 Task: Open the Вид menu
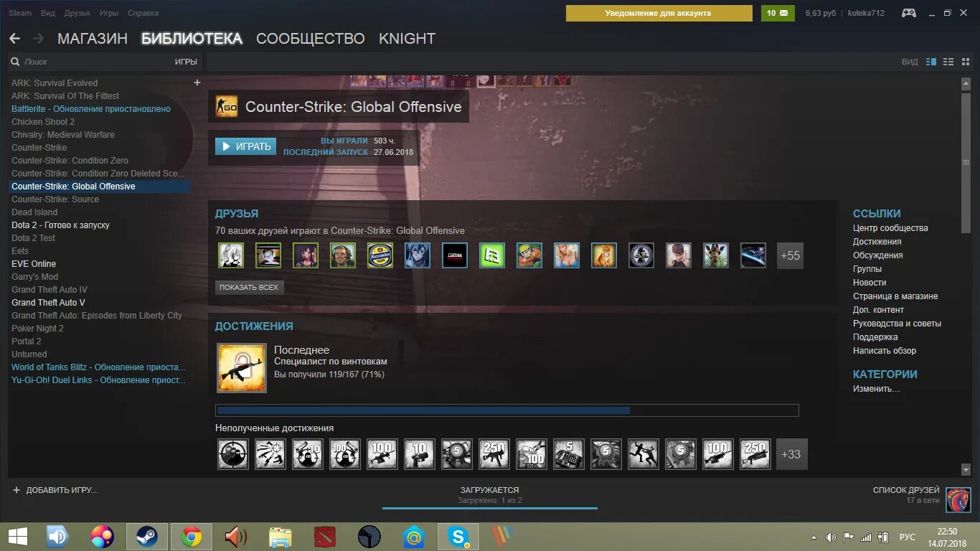(48, 13)
